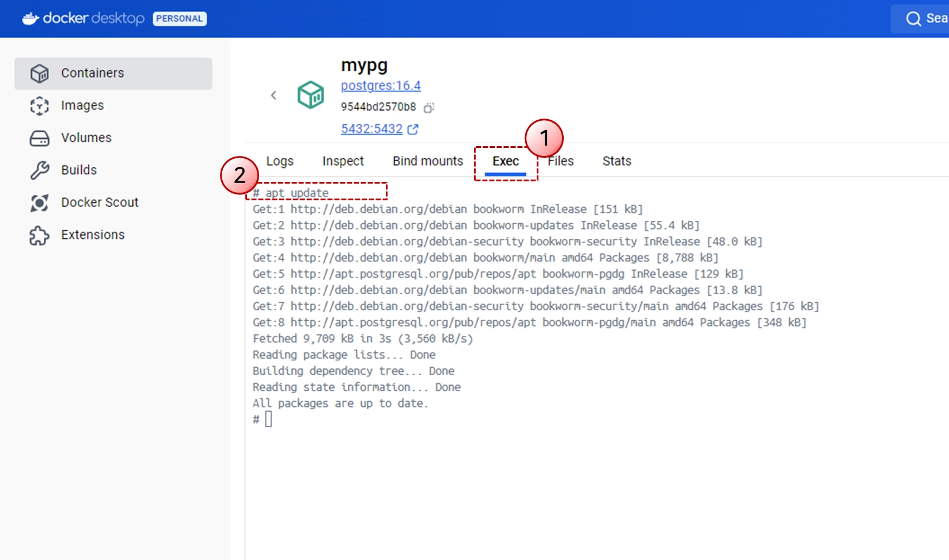Viewport: 949px width, 560px height.
Task: Open the Bind mounts tab
Action: coord(428,161)
